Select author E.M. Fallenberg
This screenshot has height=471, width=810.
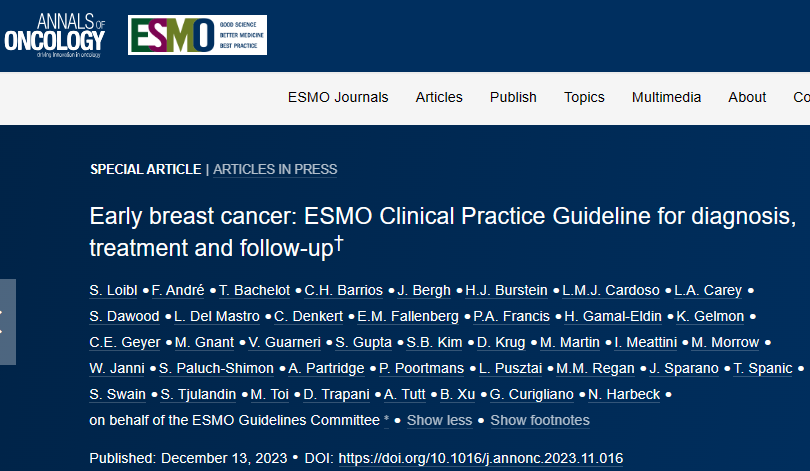tap(408, 316)
